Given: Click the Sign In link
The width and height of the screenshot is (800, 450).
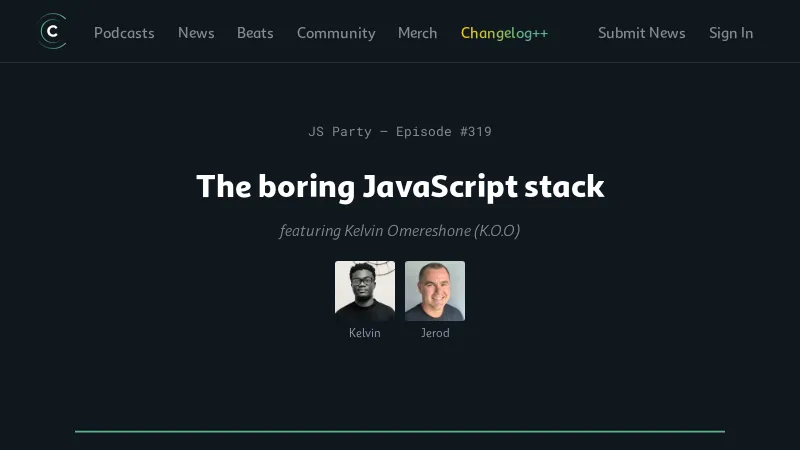Looking at the screenshot, I should point(731,33).
